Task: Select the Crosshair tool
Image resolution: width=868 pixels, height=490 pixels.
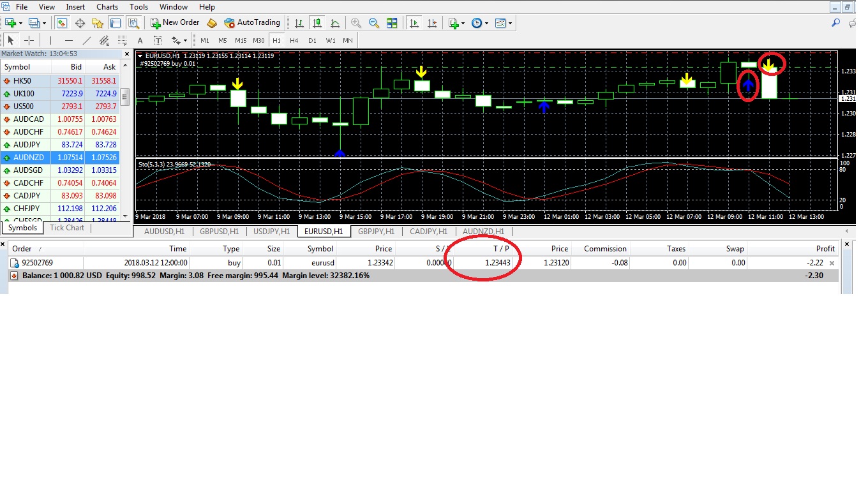Action: tap(29, 40)
